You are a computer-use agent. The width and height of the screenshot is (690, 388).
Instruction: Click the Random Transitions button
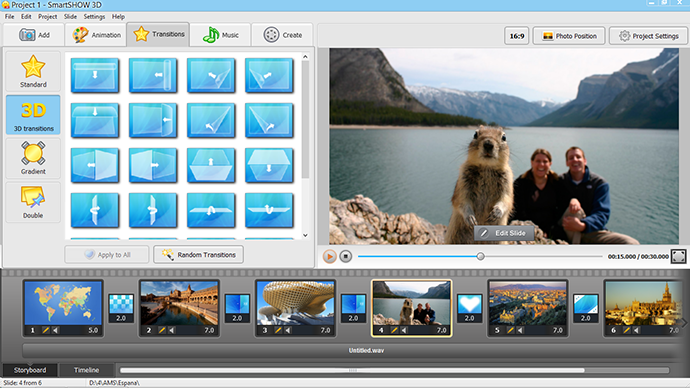[x=198, y=255]
